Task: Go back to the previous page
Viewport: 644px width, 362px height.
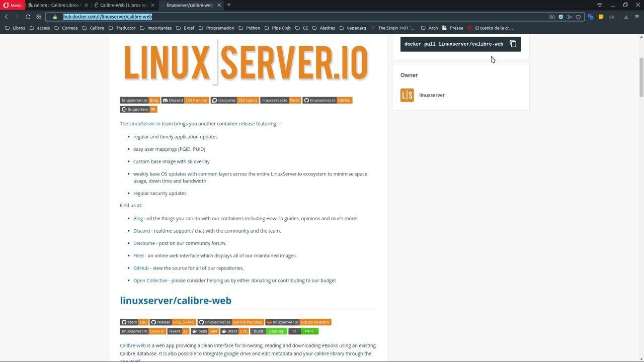Action: pos(6,17)
